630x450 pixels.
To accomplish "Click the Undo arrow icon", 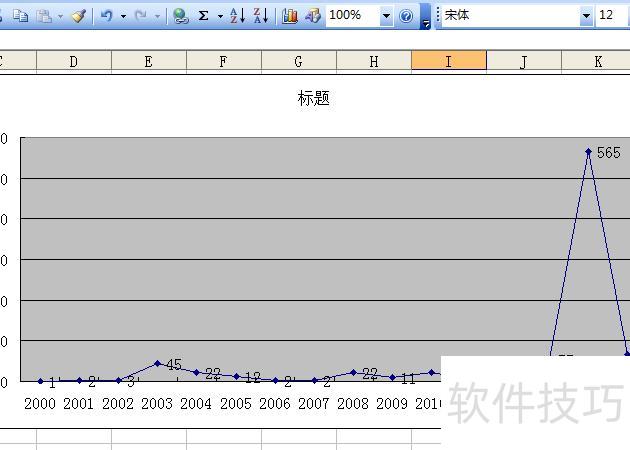I will click(106, 16).
